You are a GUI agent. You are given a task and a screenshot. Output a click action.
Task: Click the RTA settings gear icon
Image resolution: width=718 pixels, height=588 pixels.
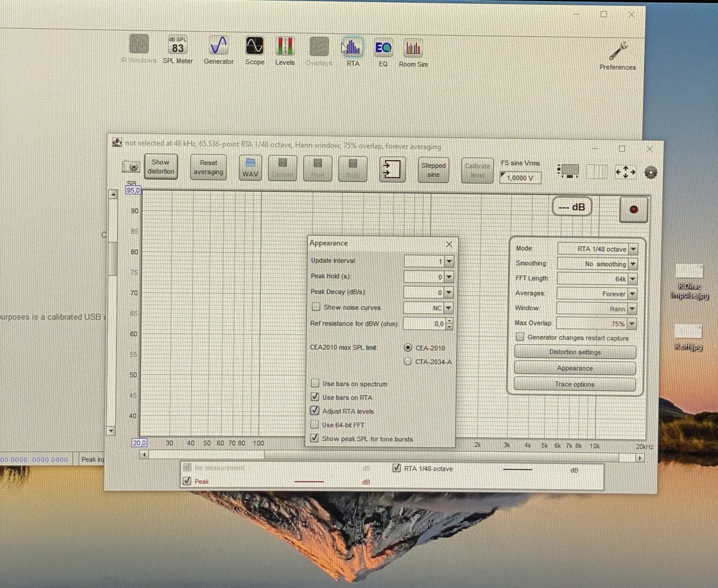pyautogui.click(x=651, y=173)
